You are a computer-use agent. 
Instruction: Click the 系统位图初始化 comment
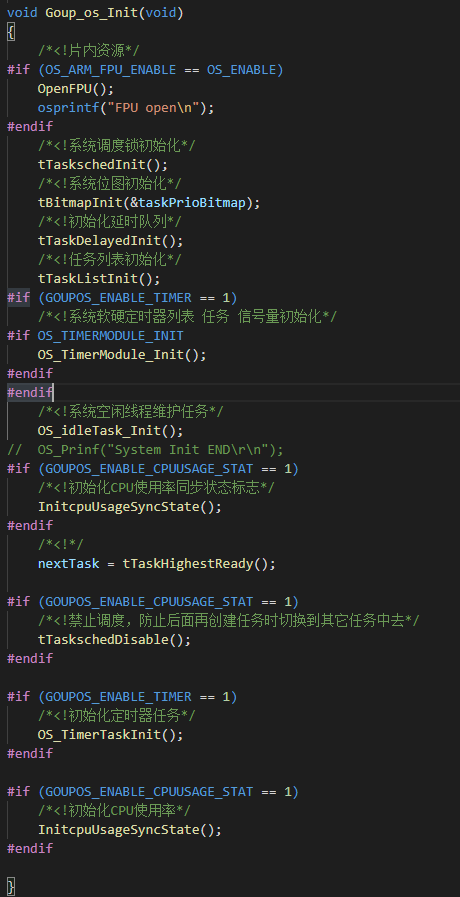click(x=109, y=184)
